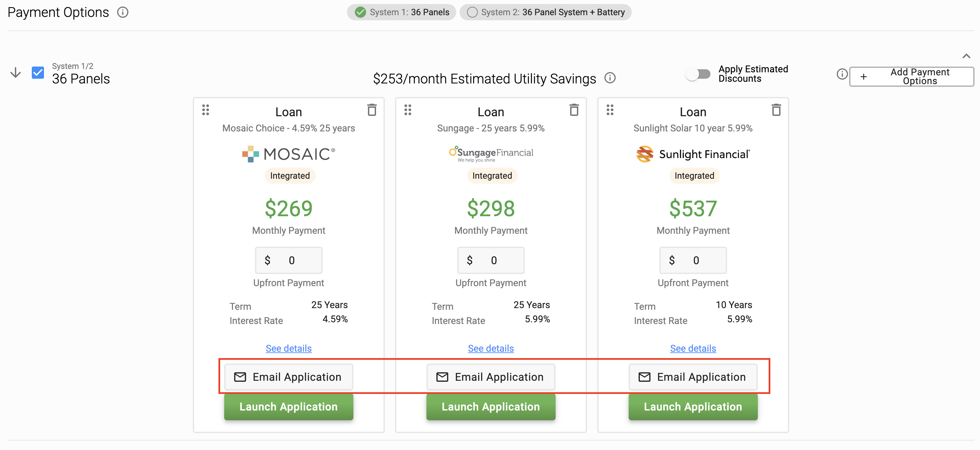Image resolution: width=980 pixels, height=450 pixels.
Task: Click the Payment Options info icon
Action: 122,12
